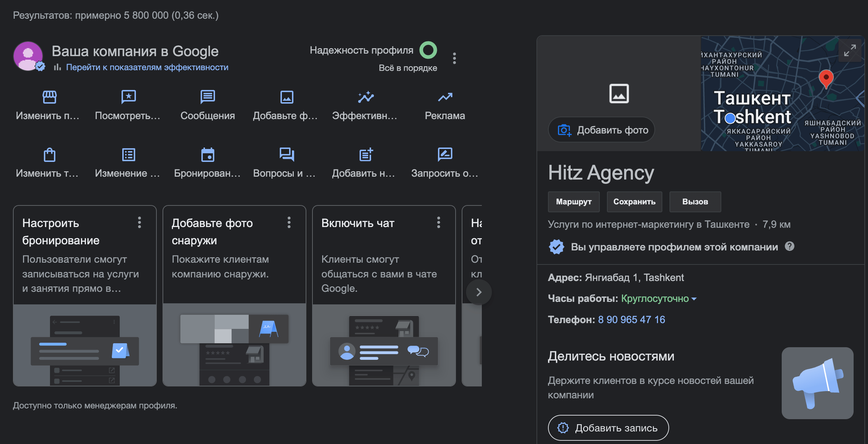The image size is (868, 444).
Task: Click the Добавить запись button
Action: (x=608, y=428)
